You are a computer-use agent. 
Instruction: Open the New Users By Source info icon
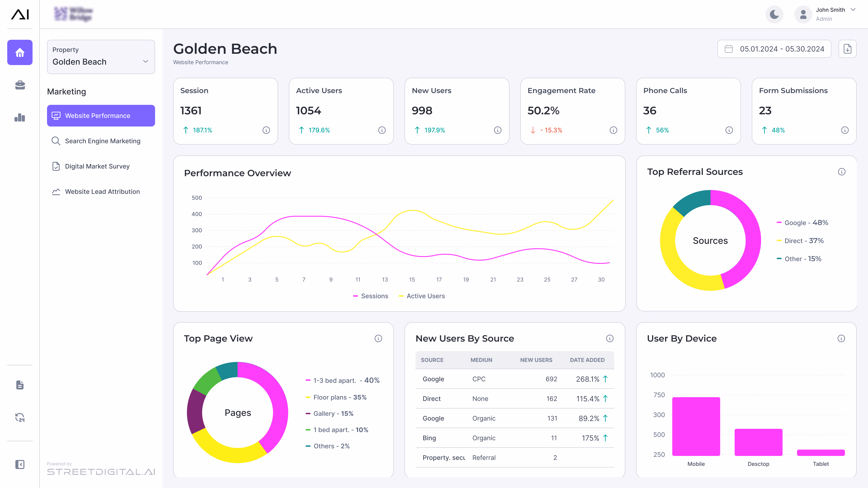[x=610, y=338]
